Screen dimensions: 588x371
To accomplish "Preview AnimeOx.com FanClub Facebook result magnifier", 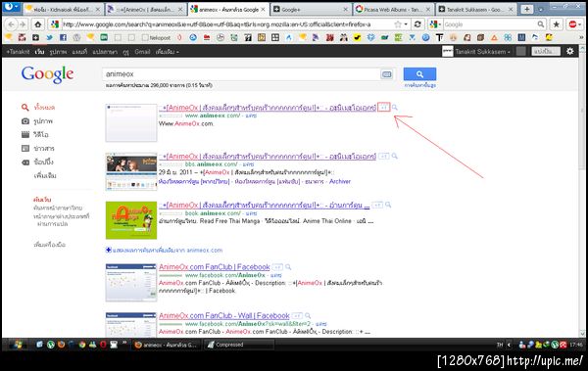I will (x=288, y=267).
